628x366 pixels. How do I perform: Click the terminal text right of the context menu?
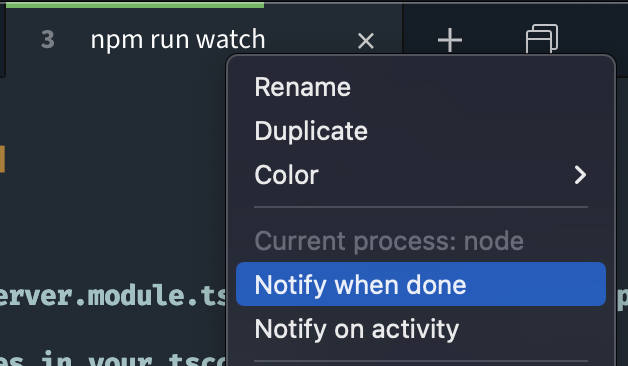pos(622,298)
